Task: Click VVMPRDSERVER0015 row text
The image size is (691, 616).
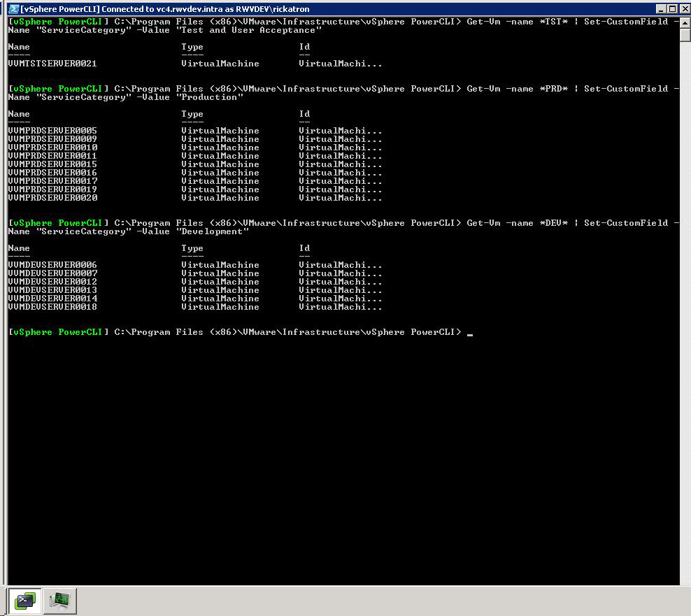Action: pos(52,164)
